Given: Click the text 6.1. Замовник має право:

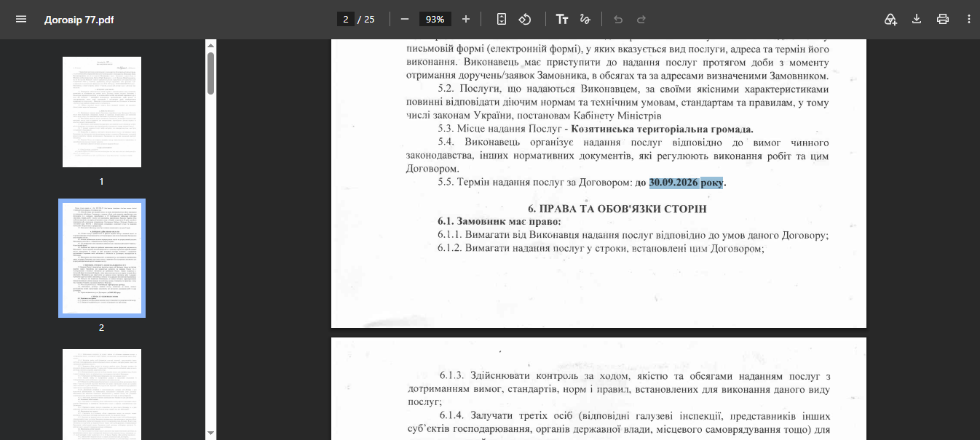Looking at the screenshot, I should (x=499, y=221).
